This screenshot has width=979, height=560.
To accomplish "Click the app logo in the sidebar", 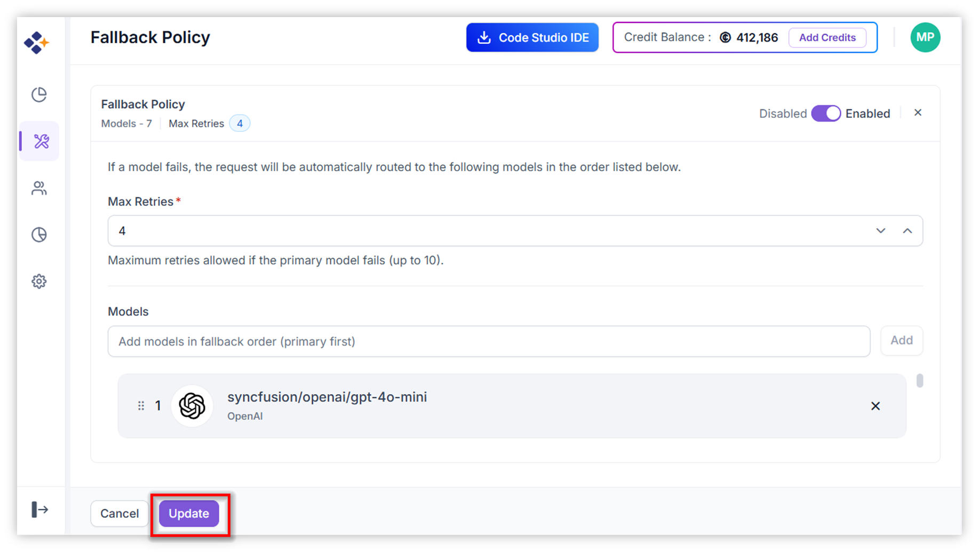I will (36, 42).
